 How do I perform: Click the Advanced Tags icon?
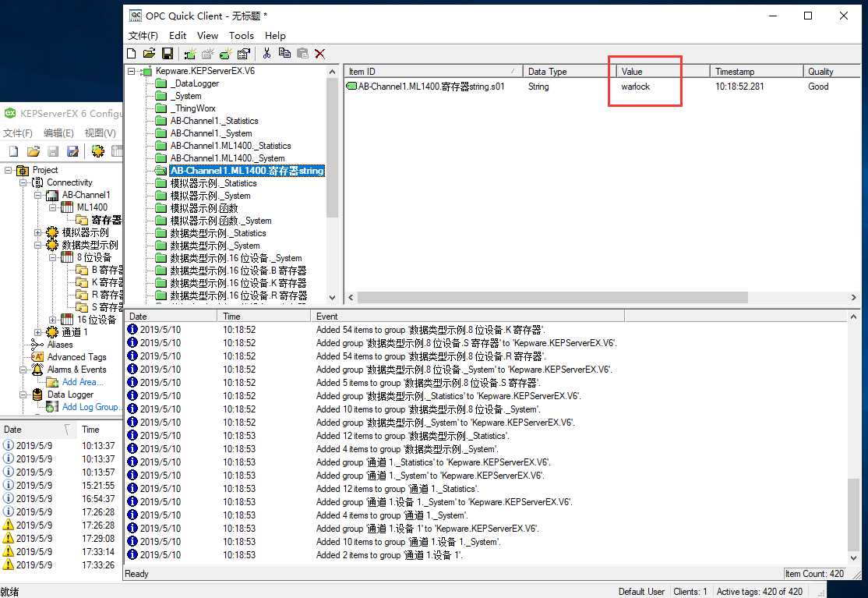pos(37,357)
